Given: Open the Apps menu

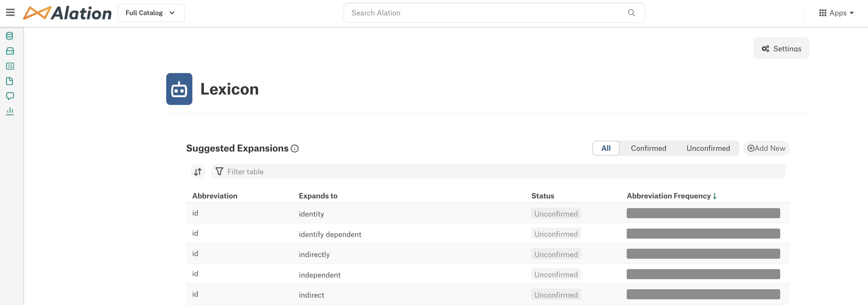Looking at the screenshot, I should pyautogui.click(x=836, y=13).
